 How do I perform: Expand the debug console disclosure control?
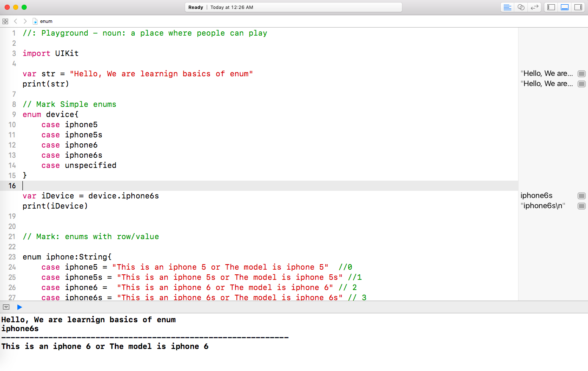coord(6,307)
